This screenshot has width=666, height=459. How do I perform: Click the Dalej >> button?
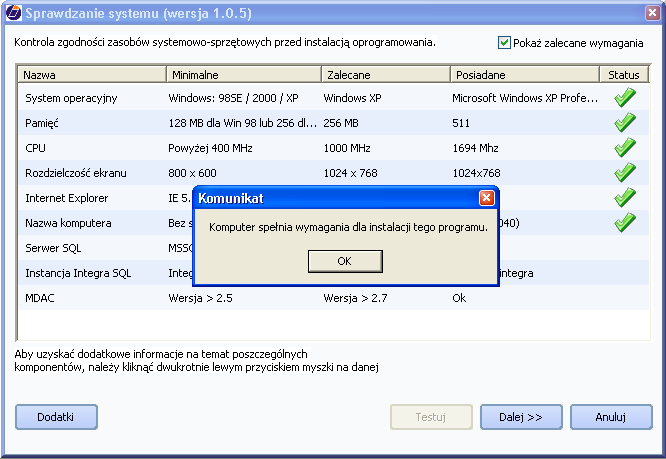point(521,417)
